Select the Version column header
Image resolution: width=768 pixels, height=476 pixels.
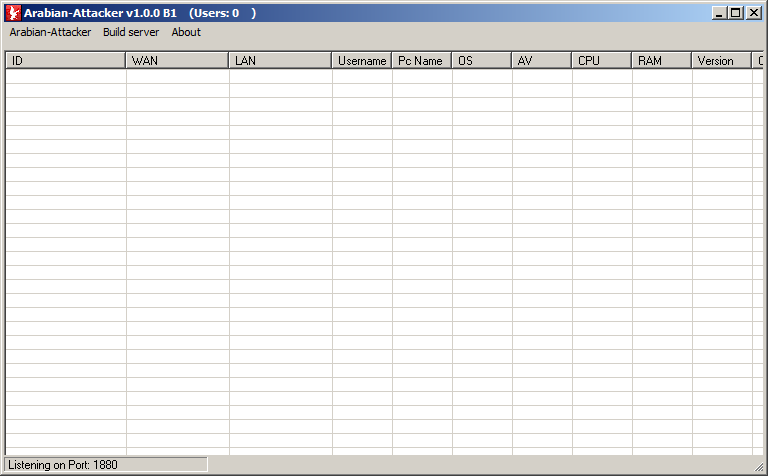pos(721,61)
